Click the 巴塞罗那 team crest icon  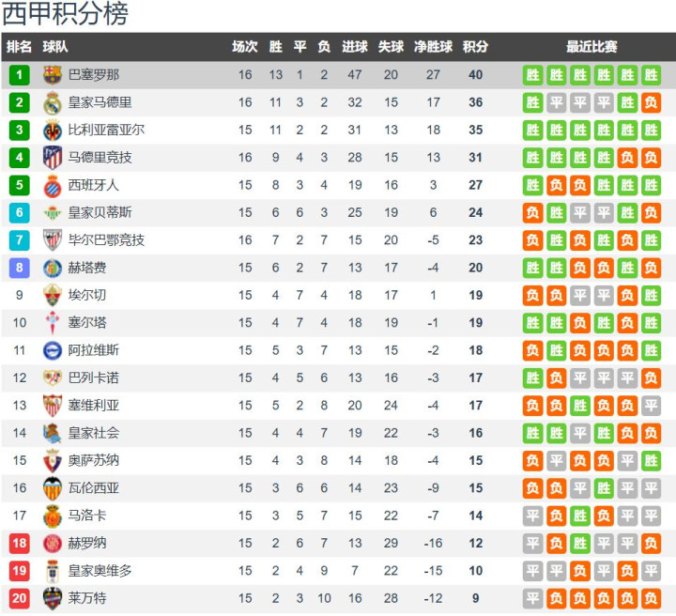(x=53, y=75)
